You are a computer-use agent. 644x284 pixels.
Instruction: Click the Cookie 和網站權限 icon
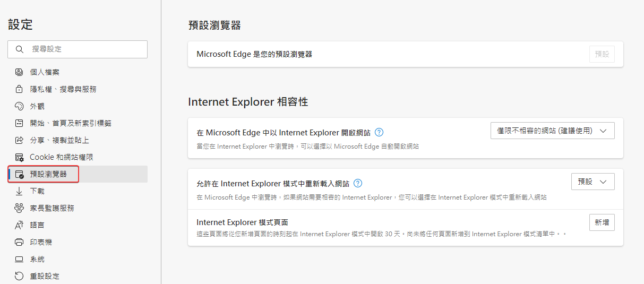pos(19,157)
